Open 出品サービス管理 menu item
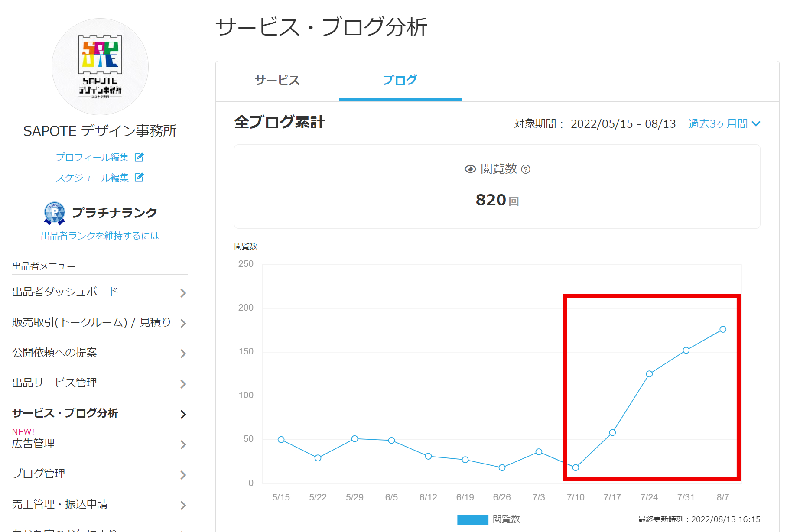 pos(55,383)
